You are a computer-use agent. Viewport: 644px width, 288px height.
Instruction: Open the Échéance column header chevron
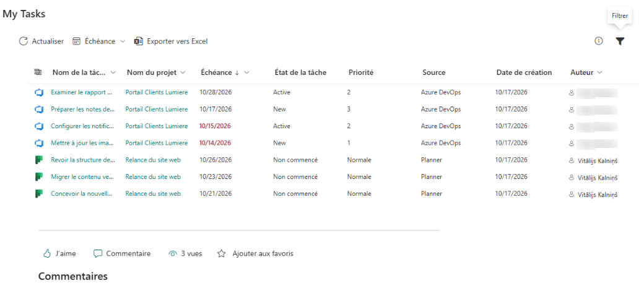tap(247, 72)
